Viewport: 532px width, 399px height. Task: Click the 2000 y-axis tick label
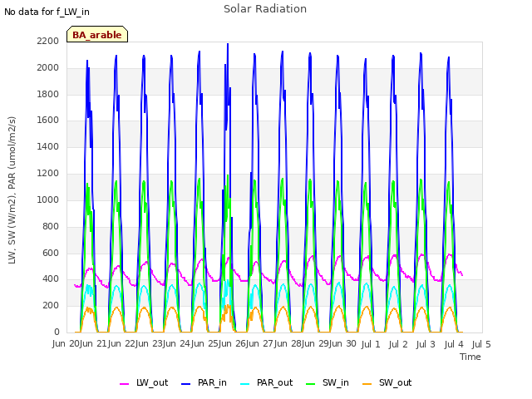coord(48,67)
